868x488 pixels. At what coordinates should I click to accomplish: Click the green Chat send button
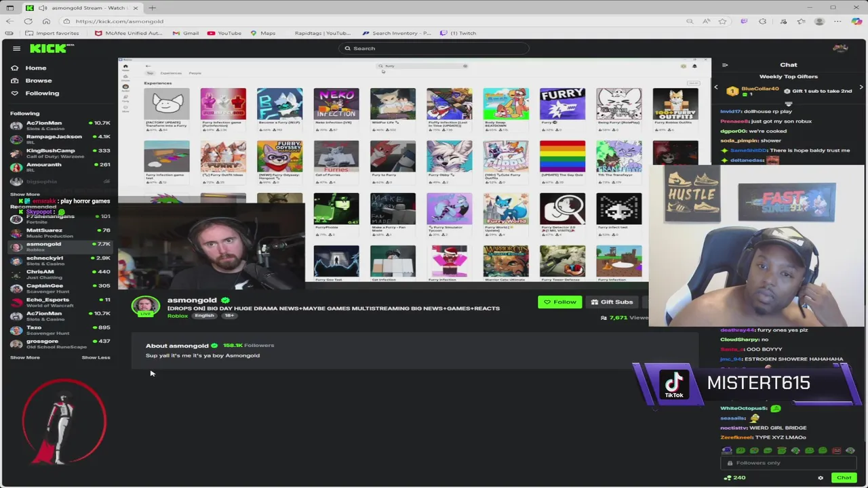click(844, 478)
